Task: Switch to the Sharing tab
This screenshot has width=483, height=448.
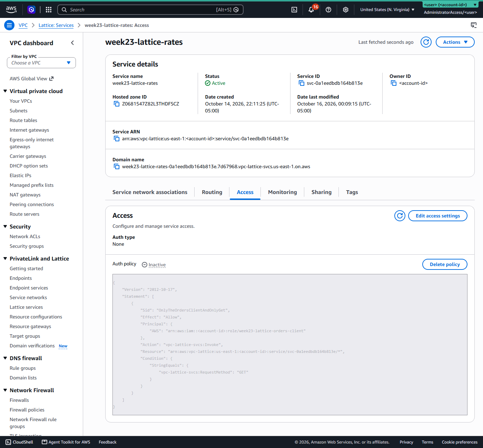Action: click(321, 192)
